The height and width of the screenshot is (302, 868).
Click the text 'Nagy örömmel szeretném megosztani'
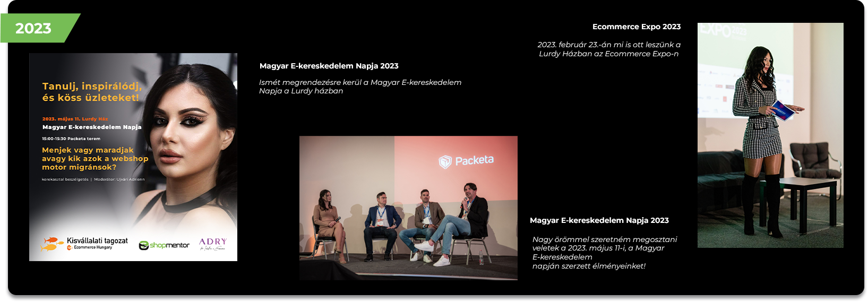pos(605,239)
